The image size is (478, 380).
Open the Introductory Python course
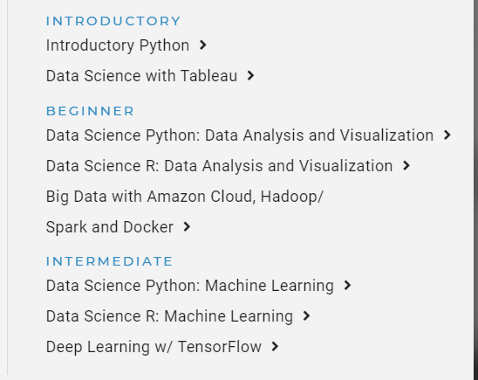pos(118,46)
